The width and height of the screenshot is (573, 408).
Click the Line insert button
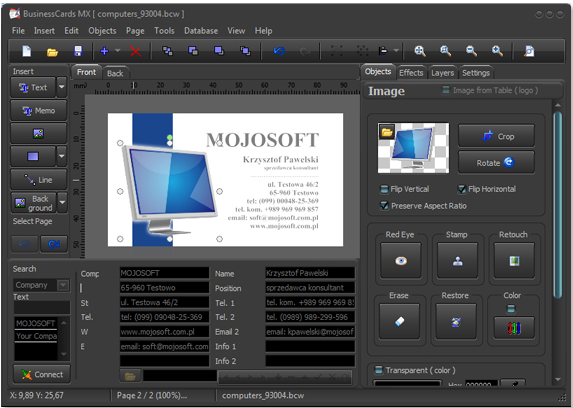point(38,180)
